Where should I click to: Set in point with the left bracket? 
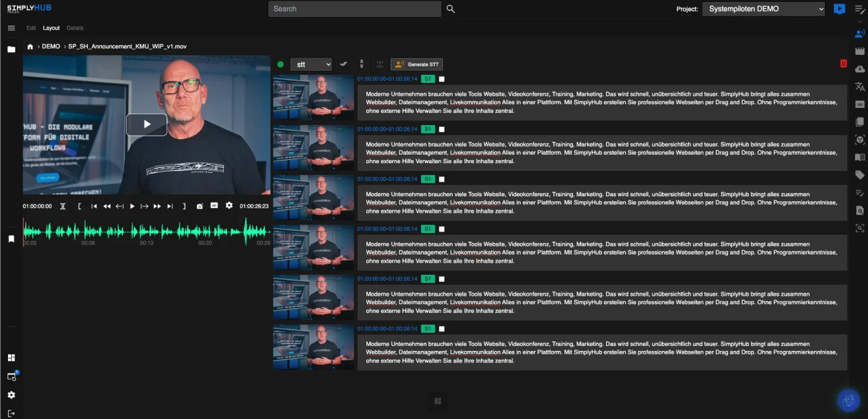(80, 206)
